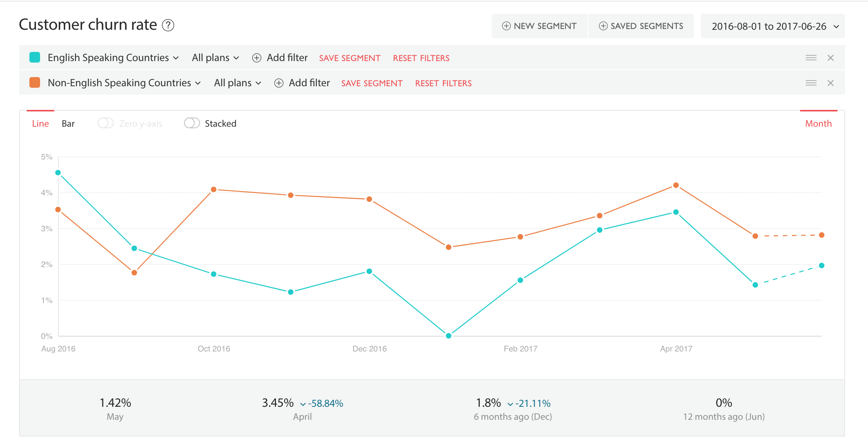Select the Line chart tab
This screenshot has width=868, height=448.
click(x=40, y=123)
